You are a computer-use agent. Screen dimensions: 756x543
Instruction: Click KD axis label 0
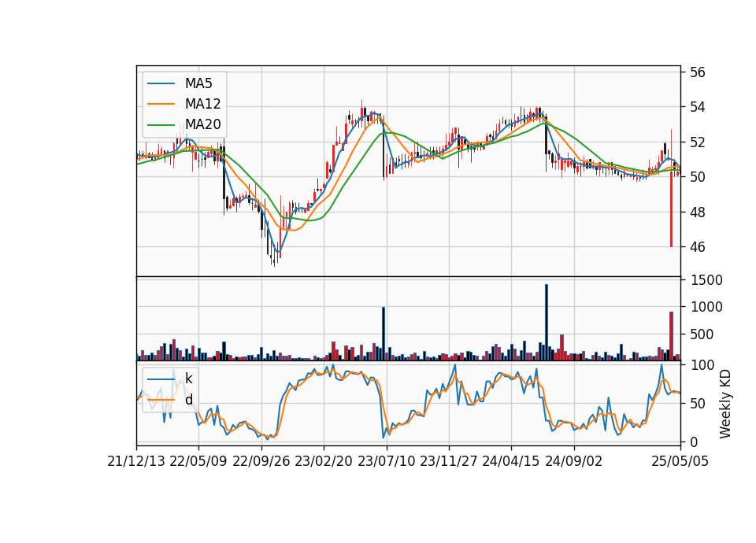click(x=694, y=441)
